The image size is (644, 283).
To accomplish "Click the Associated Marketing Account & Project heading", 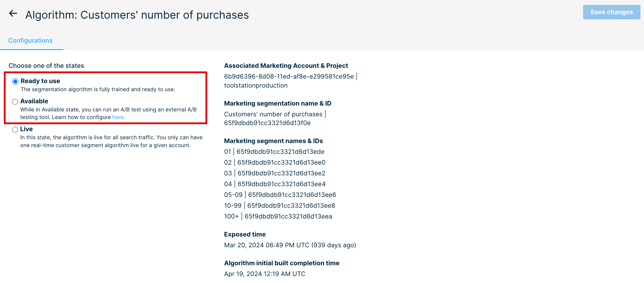I will click(x=286, y=66).
